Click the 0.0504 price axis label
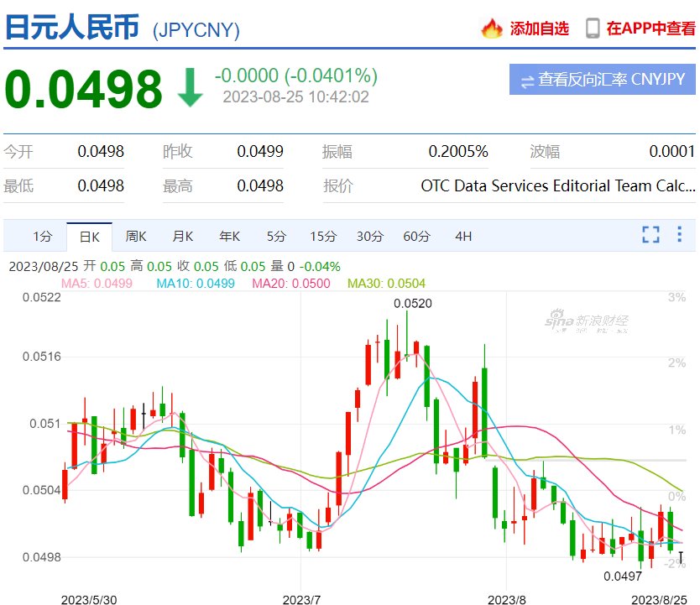The image size is (700, 605). tap(41, 490)
